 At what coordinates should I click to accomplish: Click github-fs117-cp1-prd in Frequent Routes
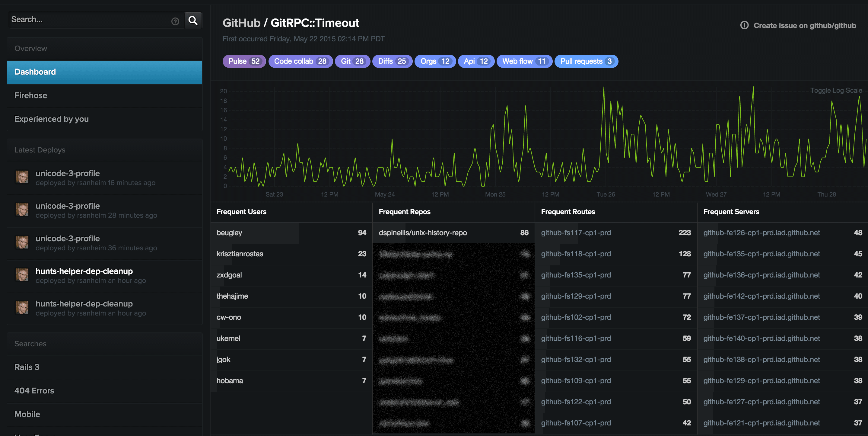click(x=576, y=233)
